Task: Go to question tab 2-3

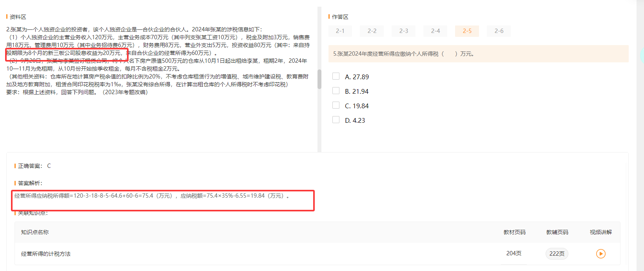Action: coord(403,31)
